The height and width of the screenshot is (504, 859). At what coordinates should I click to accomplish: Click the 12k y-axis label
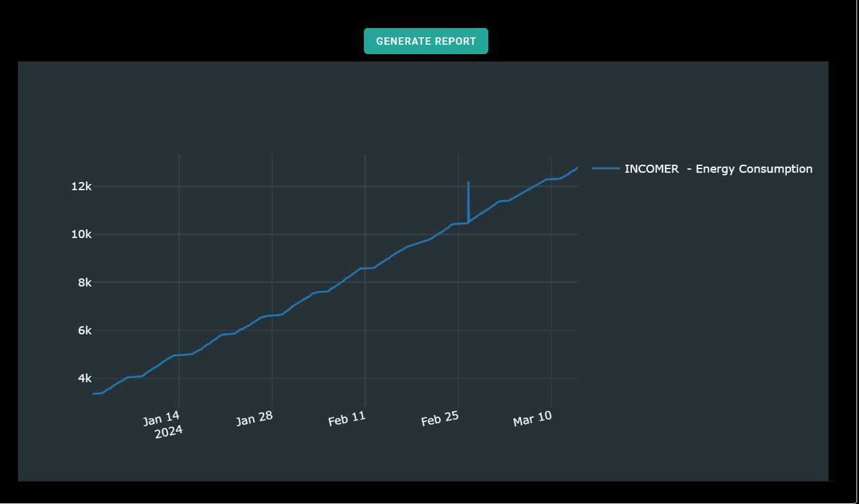[x=81, y=186]
